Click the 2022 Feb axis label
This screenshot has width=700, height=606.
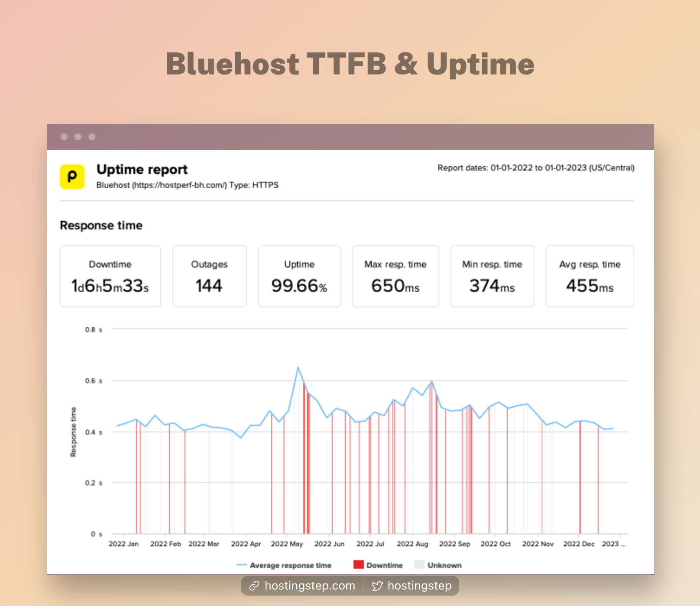click(165, 544)
